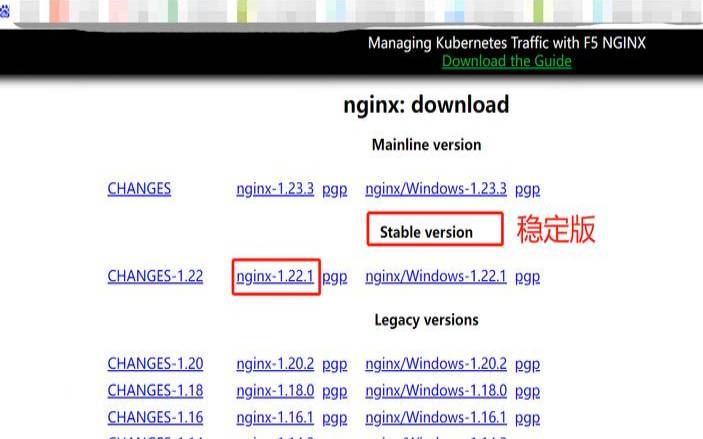Screen dimensions: 703x439
Task: Open pgp signature for nginx/Windows-1.23.3
Action: pyautogui.click(x=527, y=190)
